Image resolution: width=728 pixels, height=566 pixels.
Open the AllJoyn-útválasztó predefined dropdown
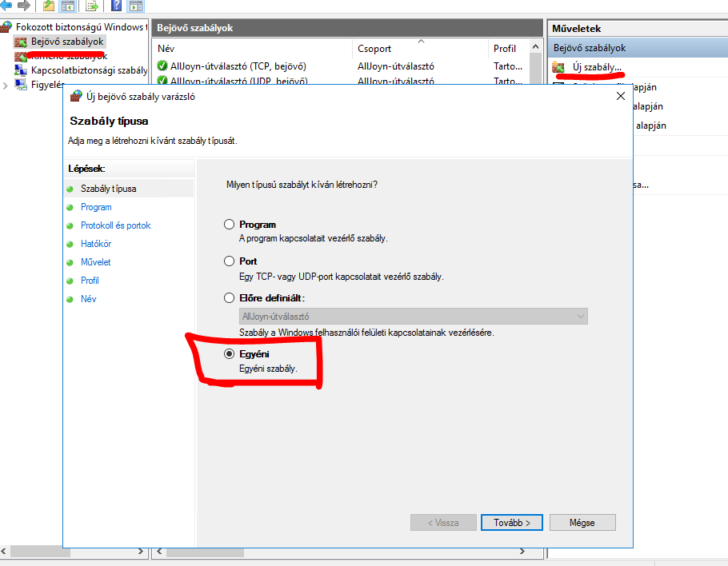pos(414,317)
